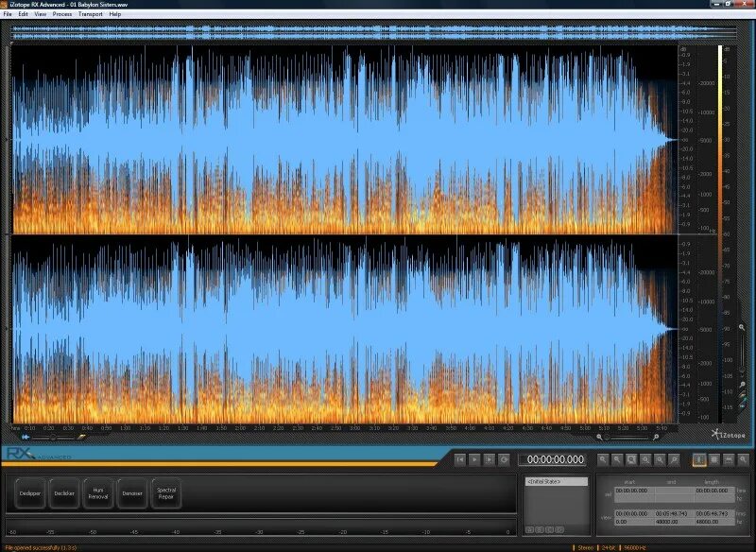The width and height of the screenshot is (756, 552).
Task: Open the Help menu
Action: pos(114,14)
